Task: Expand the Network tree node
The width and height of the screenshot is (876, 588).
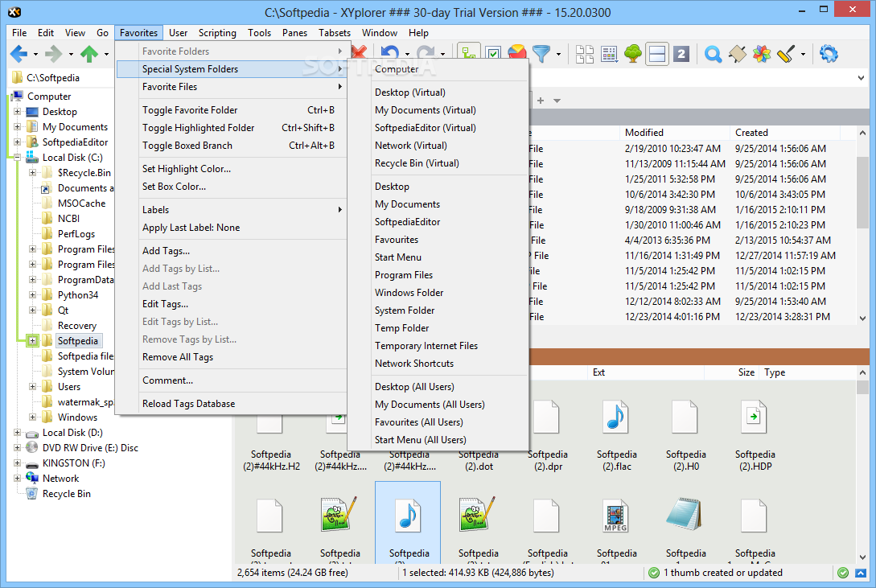Action: point(18,478)
